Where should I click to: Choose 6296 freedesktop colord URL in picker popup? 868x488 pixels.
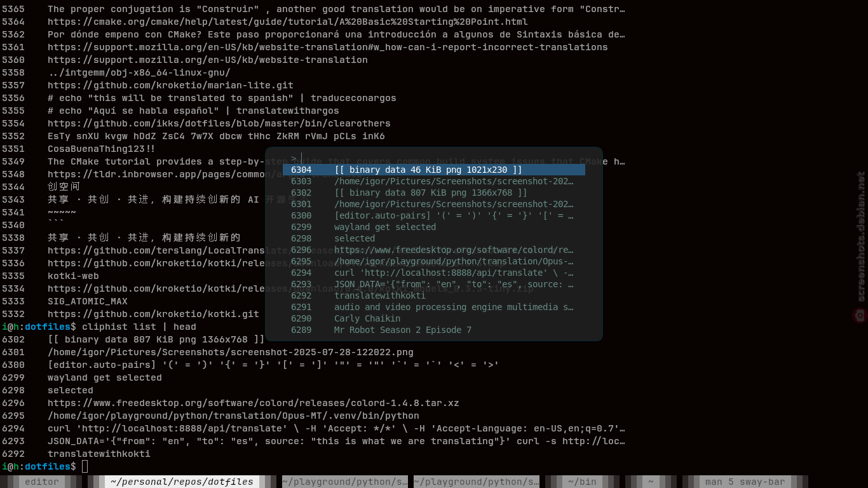pos(433,250)
